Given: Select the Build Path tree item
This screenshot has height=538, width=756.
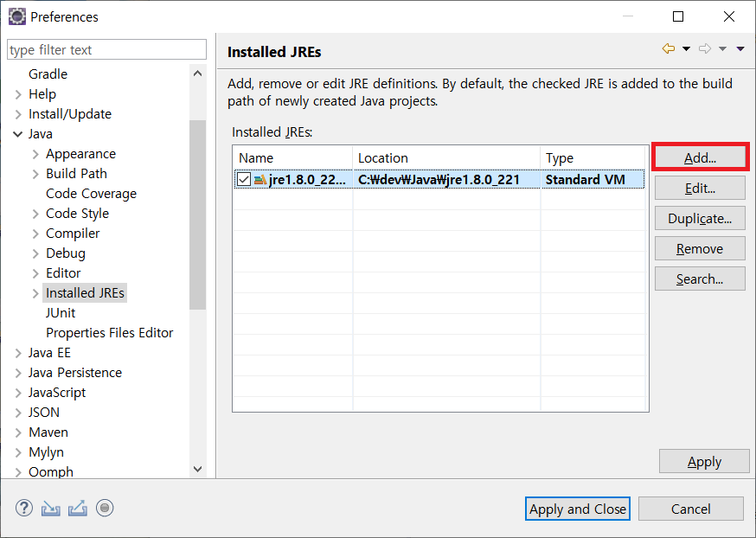Looking at the screenshot, I should (76, 174).
